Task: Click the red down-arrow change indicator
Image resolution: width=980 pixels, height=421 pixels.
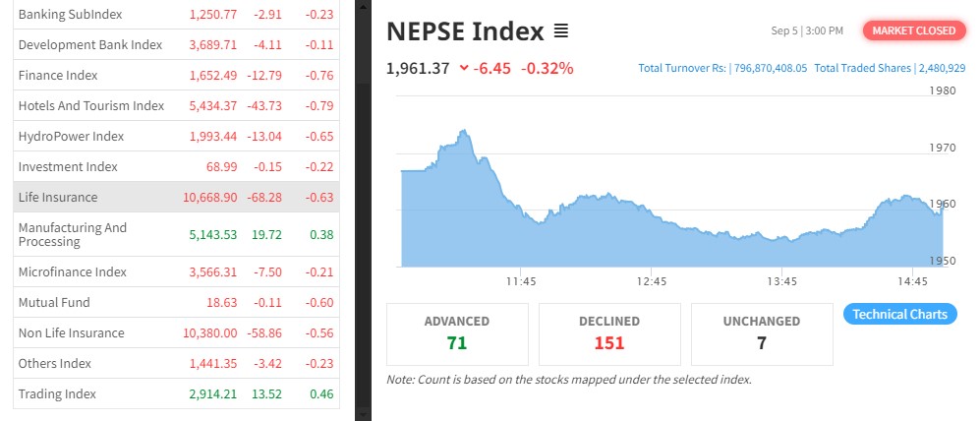Action: pyautogui.click(x=463, y=69)
